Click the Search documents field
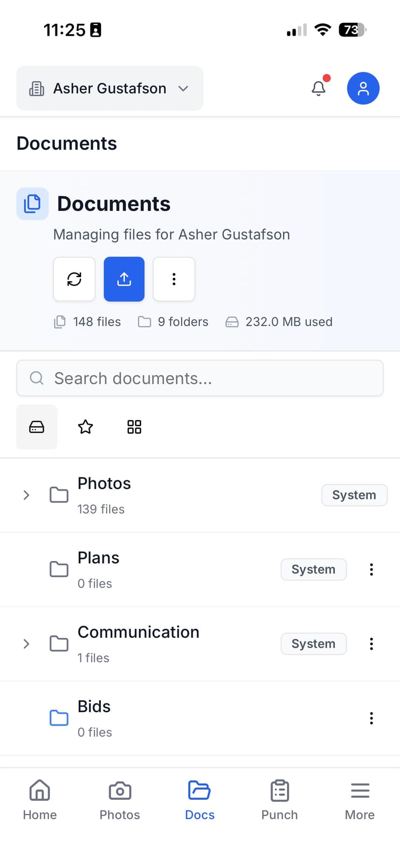Screen dimensions: 400x868 click(x=200, y=378)
